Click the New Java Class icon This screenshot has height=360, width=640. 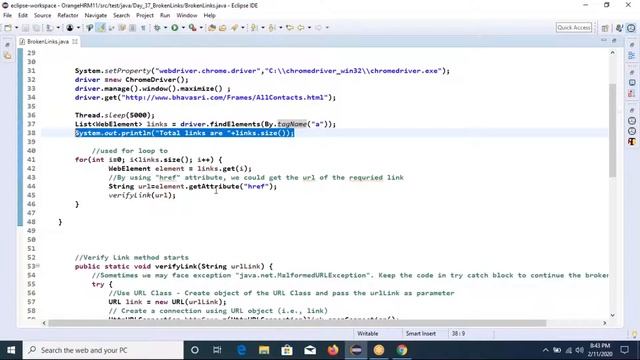tap(222, 28)
